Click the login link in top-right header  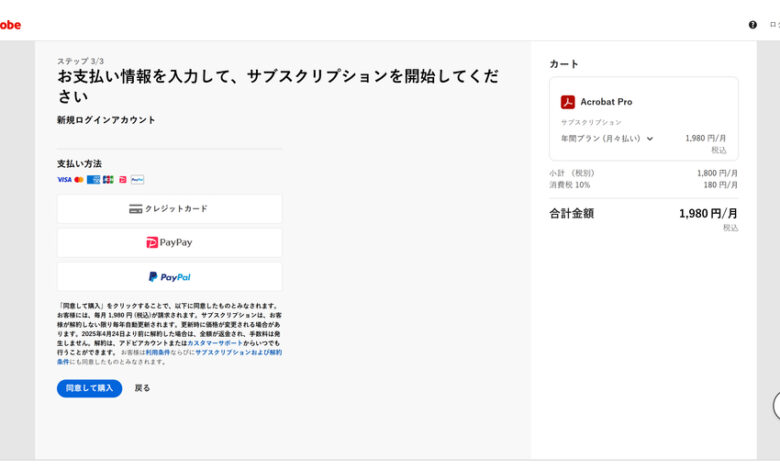(773, 25)
